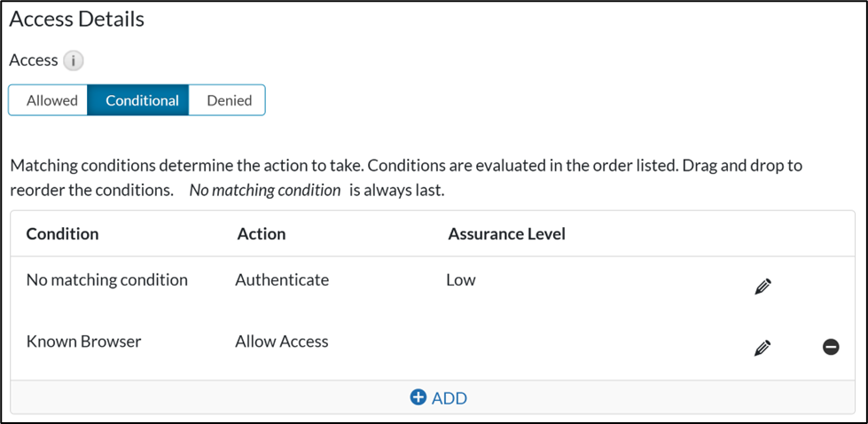Set access to Allowed
The height and width of the screenshot is (424, 868).
pyautogui.click(x=51, y=100)
